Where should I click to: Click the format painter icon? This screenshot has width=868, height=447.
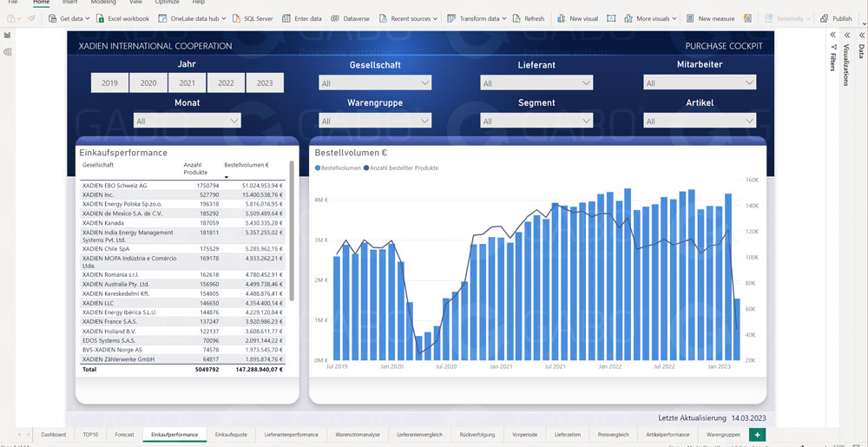coord(31,18)
